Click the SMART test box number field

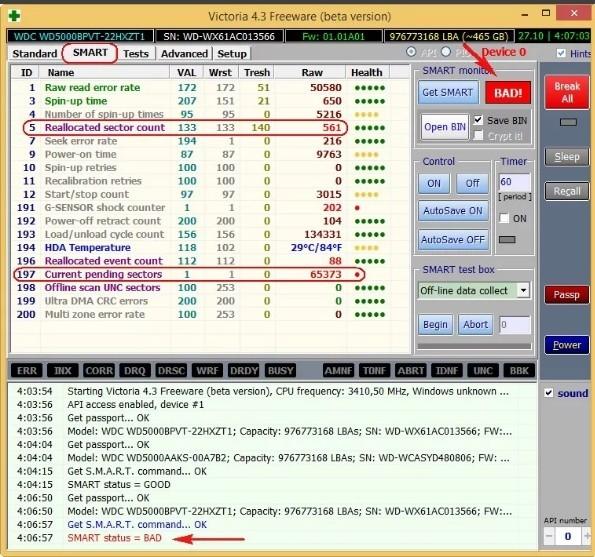tap(515, 325)
